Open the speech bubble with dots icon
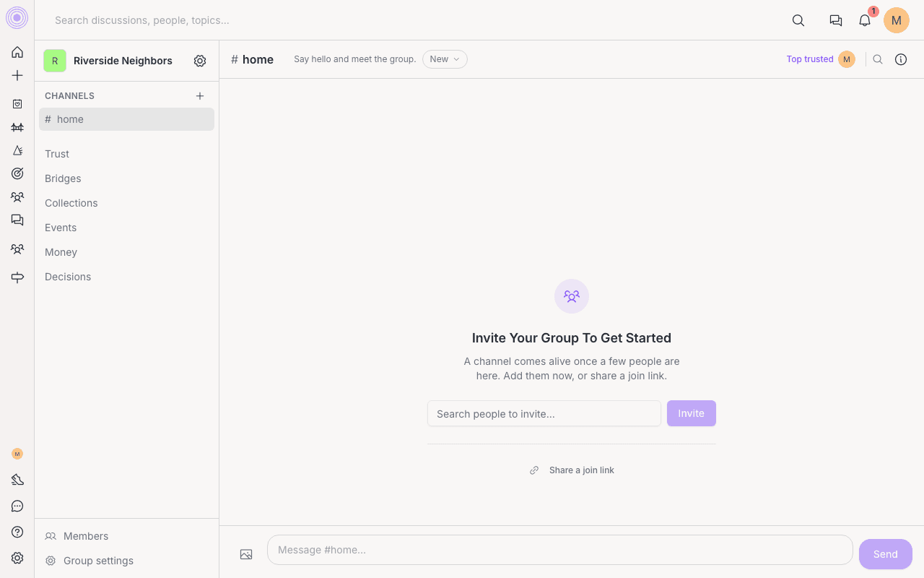This screenshot has width=924, height=578. [x=17, y=506]
